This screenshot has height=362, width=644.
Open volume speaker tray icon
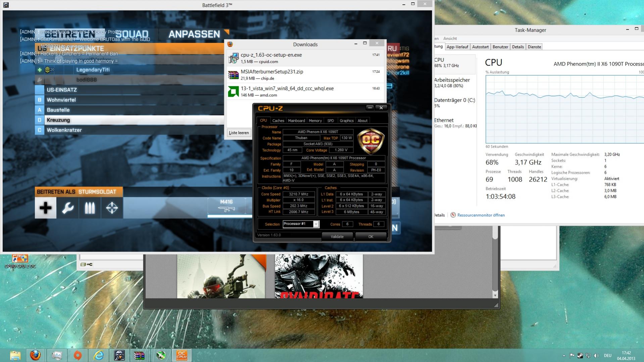pos(596,356)
